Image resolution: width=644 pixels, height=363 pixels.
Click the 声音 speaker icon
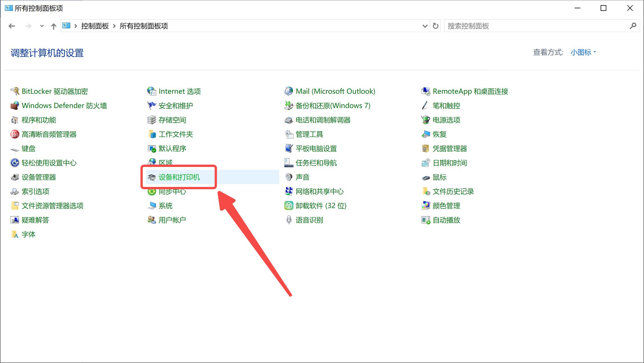289,177
